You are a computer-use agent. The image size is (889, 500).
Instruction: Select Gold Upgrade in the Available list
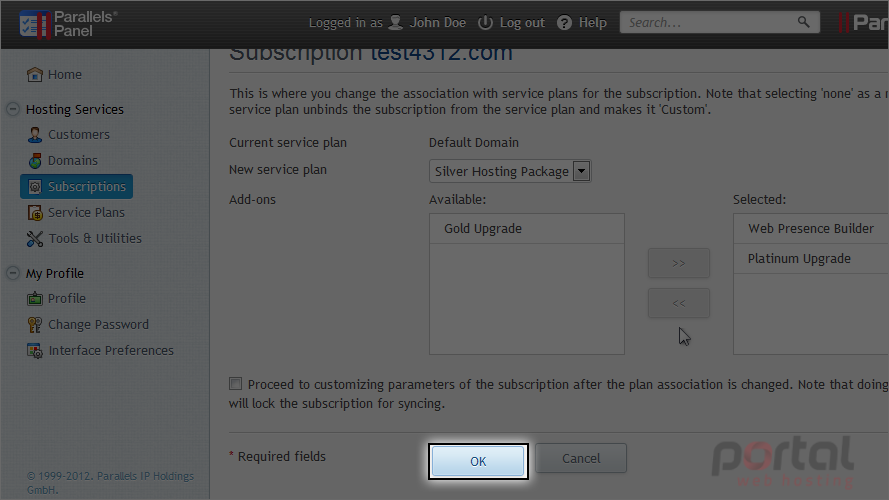[x=527, y=228]
